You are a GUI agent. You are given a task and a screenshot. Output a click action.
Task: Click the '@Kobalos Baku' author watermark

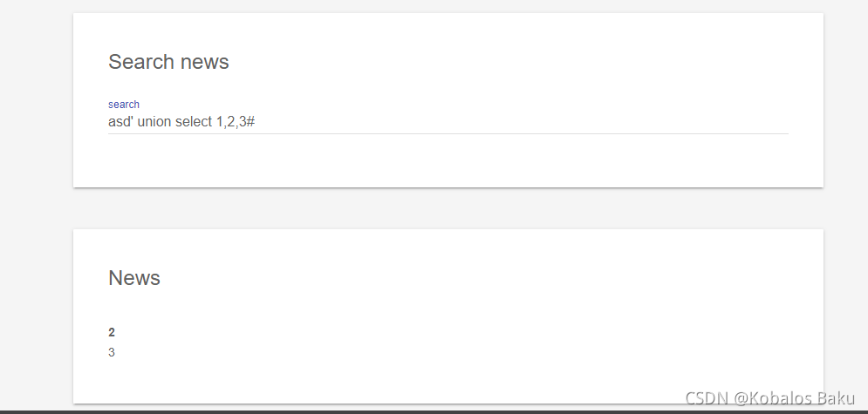point(795,398)
